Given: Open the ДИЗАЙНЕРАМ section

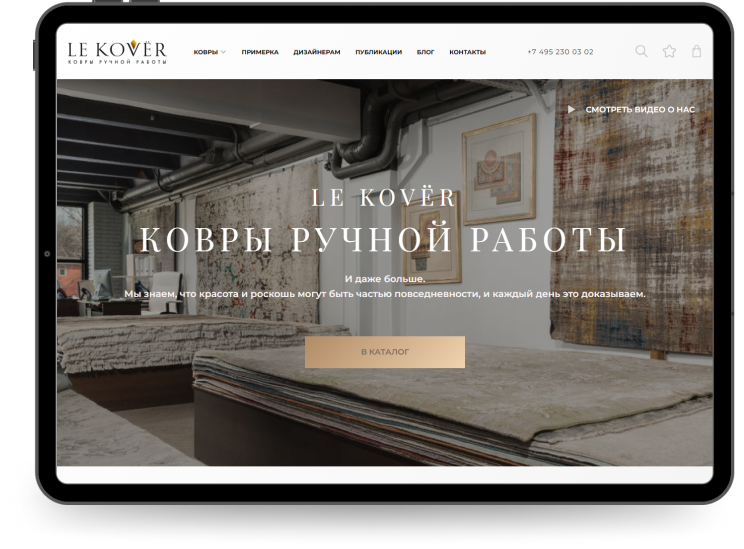Looking at the screenshot, I should (317, 52).
